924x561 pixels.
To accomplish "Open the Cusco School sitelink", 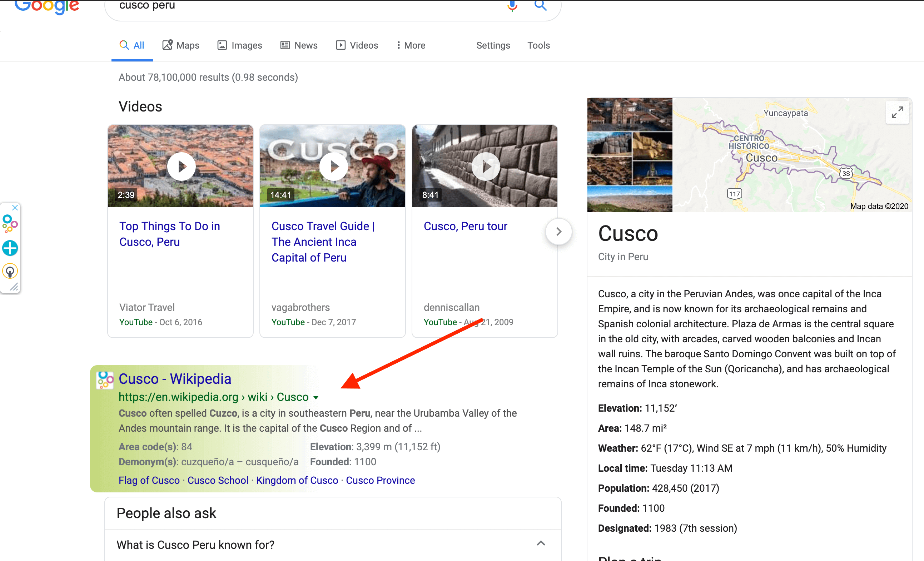I will [218, 480].
